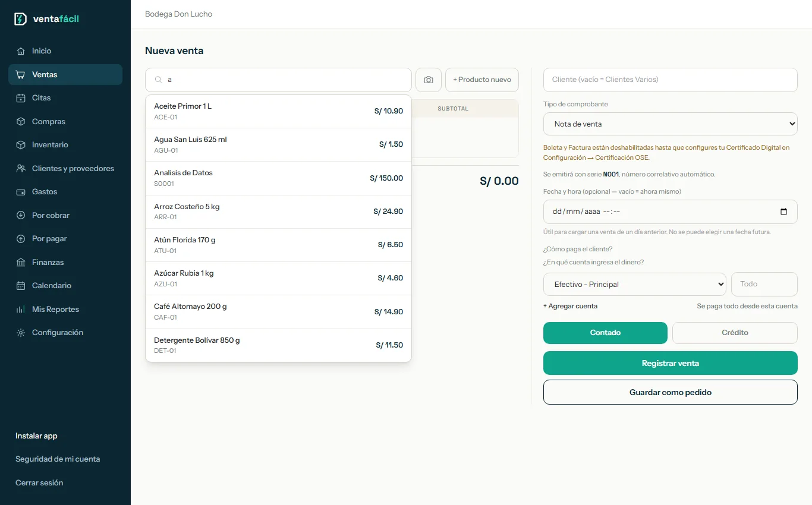Select Café Altomayo 200 g product
The width and height of the screenshot is (812, 505).
(x=278, y=312)
